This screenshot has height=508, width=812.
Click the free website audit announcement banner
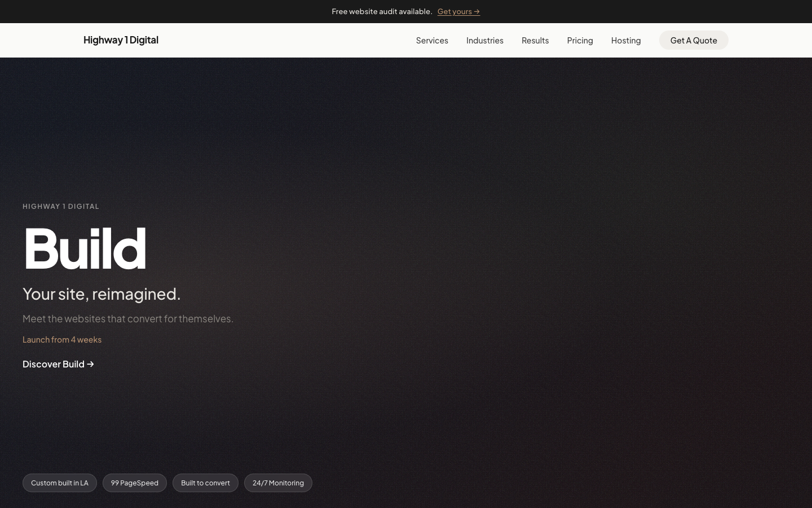click(x=406, y=11)
